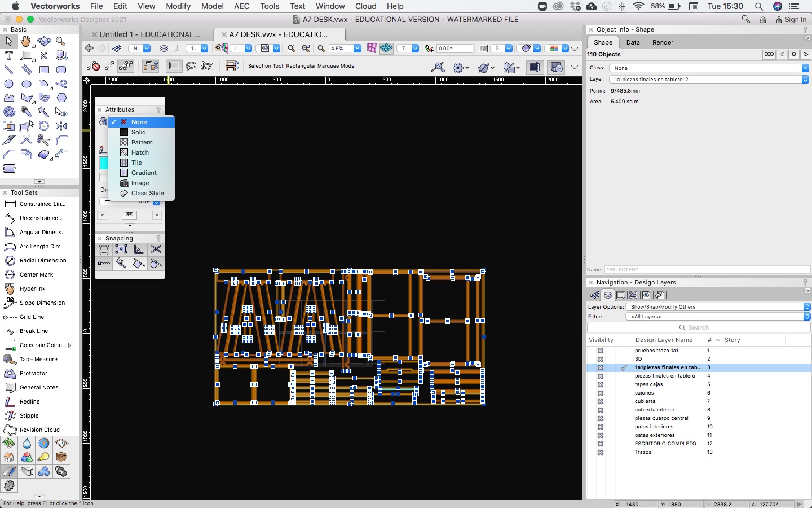The image size is (812, 508).
Task: Toggle visibility of the cajones layer
Action: (x=601, y=393)
